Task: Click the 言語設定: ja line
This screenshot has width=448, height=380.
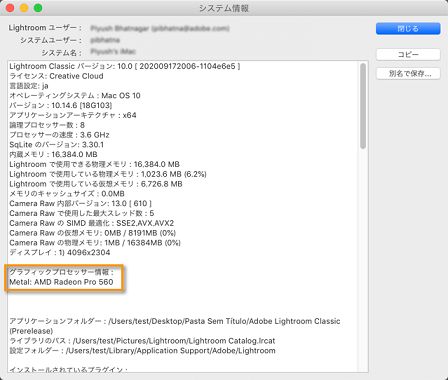Action: (x=29, y=86)
